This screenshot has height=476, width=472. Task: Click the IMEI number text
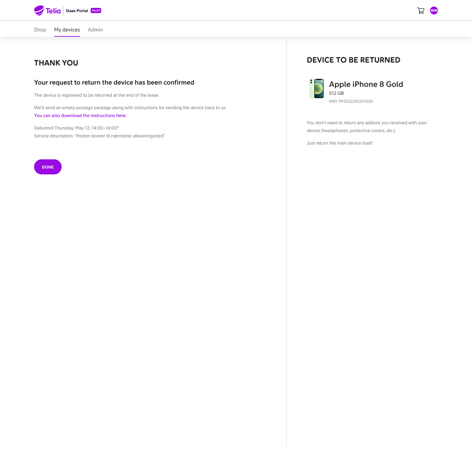351,101
